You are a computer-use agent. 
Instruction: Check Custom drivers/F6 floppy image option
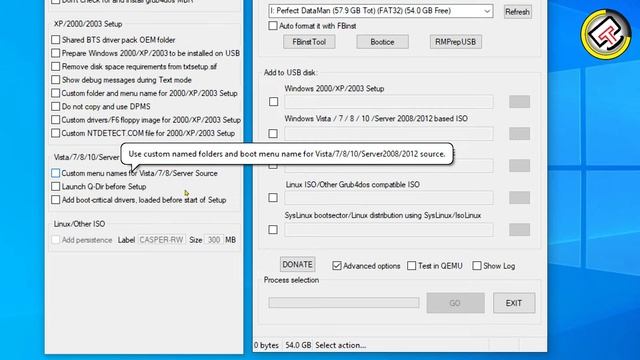56,120
